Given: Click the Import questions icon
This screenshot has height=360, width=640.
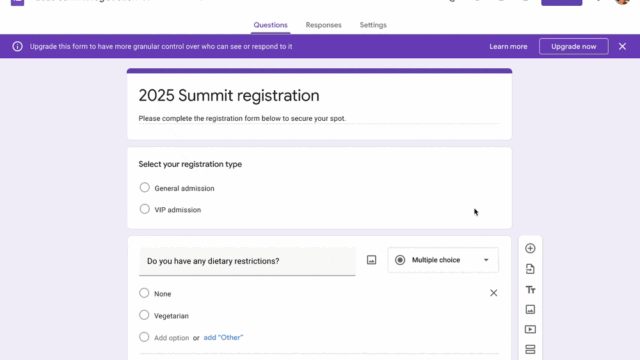Looking at the screenshot, I should click(530, 269).
